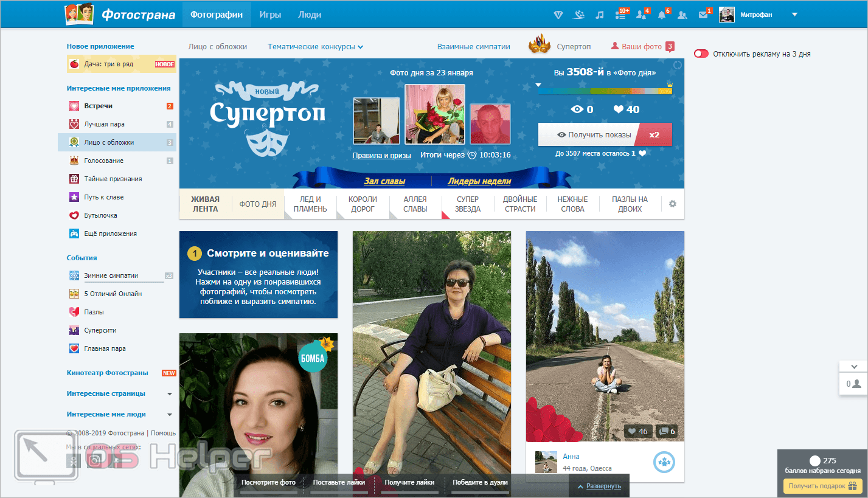Open the music note icon
Viewport: 868px width, 498px height.
pyautogui.click(x=600, y=15)
